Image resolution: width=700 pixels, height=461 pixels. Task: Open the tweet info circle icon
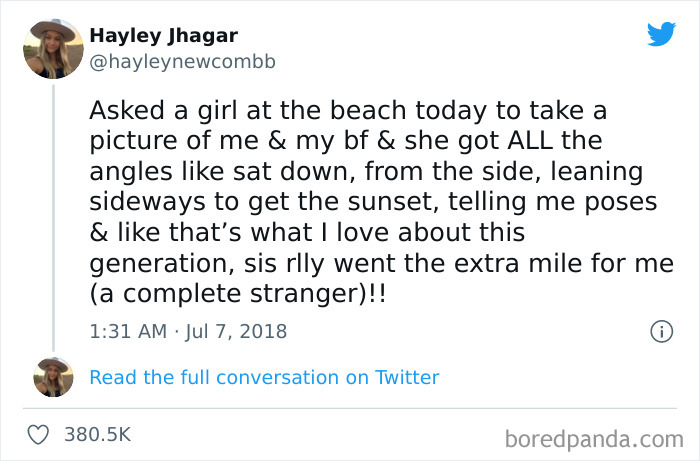tap(660, 331)
